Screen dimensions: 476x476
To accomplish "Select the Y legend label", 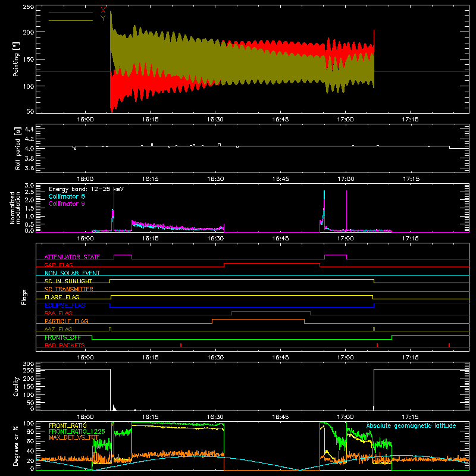I will (103, 18).
